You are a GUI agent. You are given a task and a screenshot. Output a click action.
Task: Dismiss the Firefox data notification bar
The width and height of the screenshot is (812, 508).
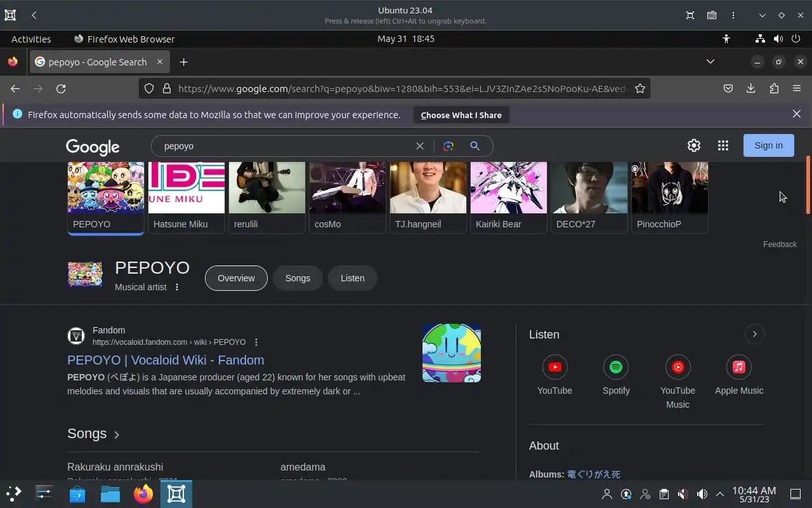tap(797, 114)
